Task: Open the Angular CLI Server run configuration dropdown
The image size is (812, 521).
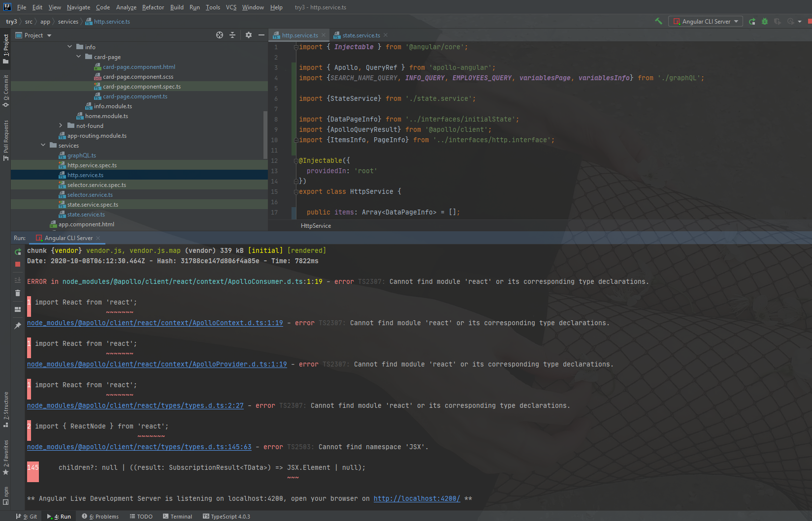Action: 706,21
